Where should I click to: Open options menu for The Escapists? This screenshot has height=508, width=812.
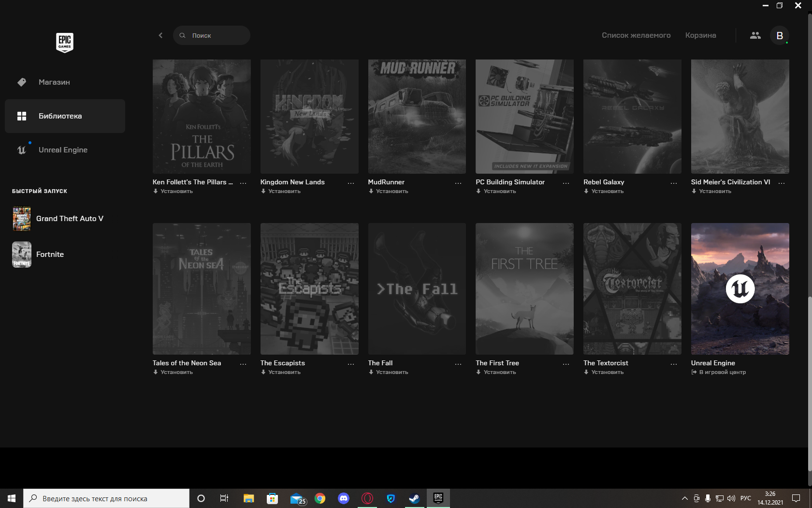pos(351,364)
